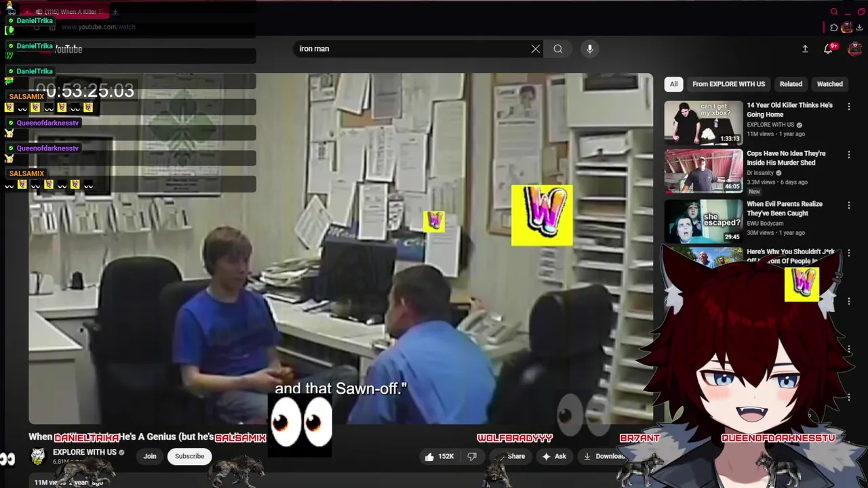Open more options for 14 Year Old Killer video
This screenshot has width=868, height=488.
[x=848, y=106]
